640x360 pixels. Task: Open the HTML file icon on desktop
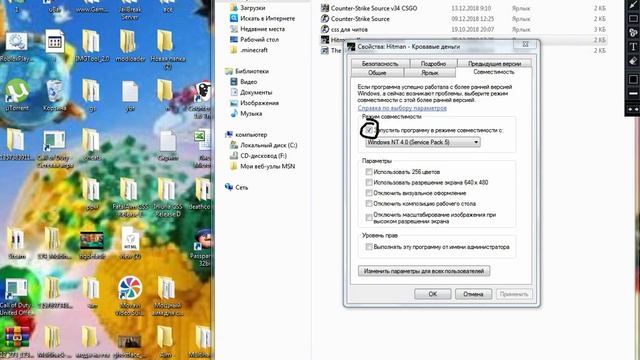click(130, 243)
